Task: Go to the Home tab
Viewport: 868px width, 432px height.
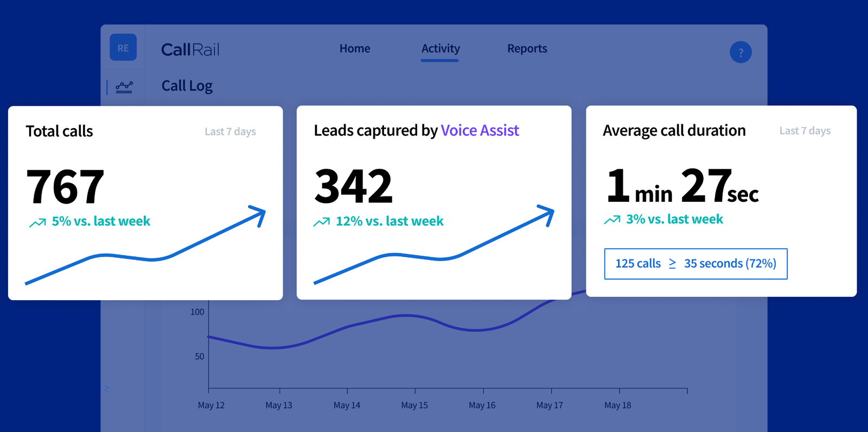Action: tap(355, 48)
